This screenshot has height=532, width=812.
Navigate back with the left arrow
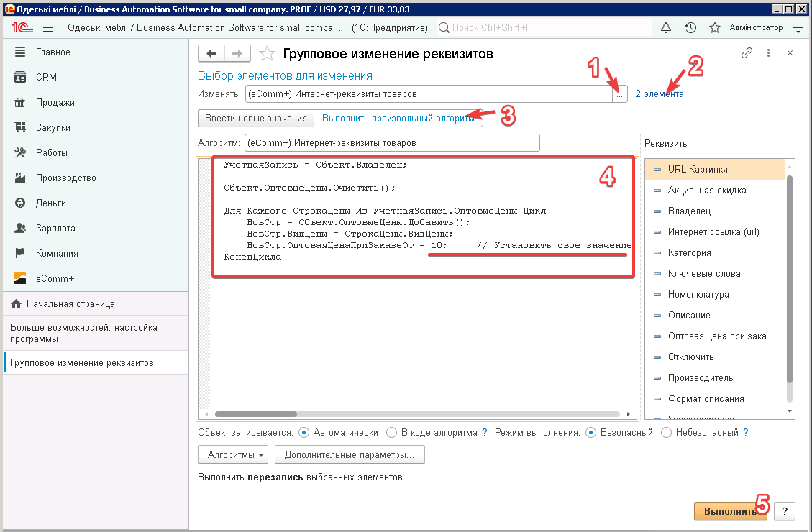pyautogui.click(x=211, y=54)
